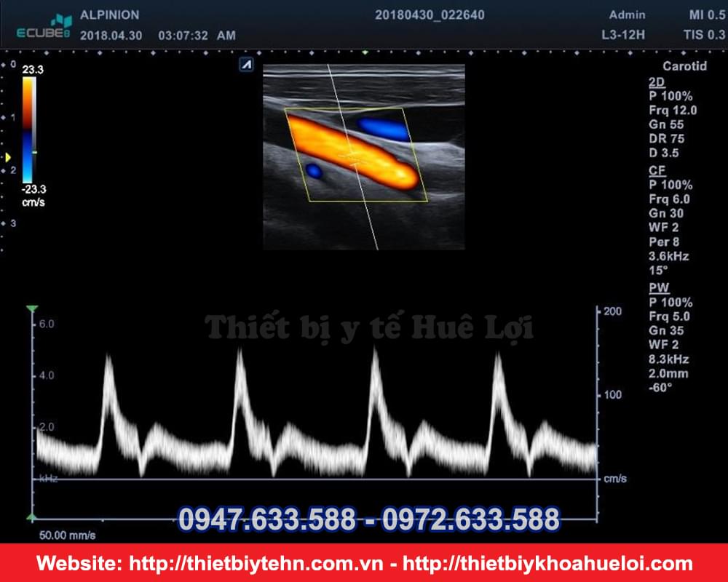
Task: Select the PW parameters header
Action: pyautogui.click(x=658, y=288)
